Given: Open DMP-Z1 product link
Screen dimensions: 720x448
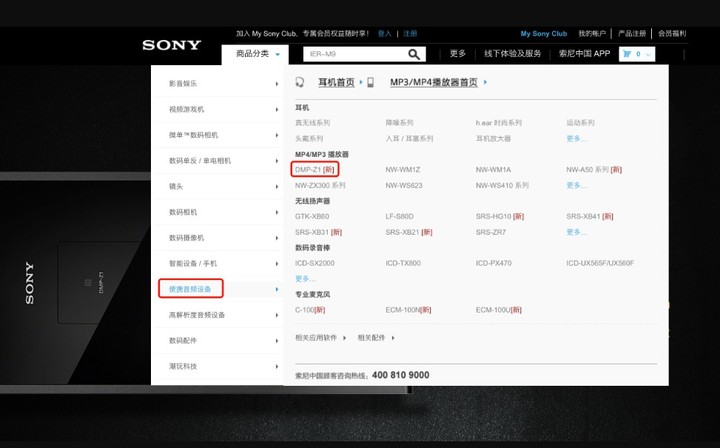Looking at the screenshot, I should pos(315,169).
